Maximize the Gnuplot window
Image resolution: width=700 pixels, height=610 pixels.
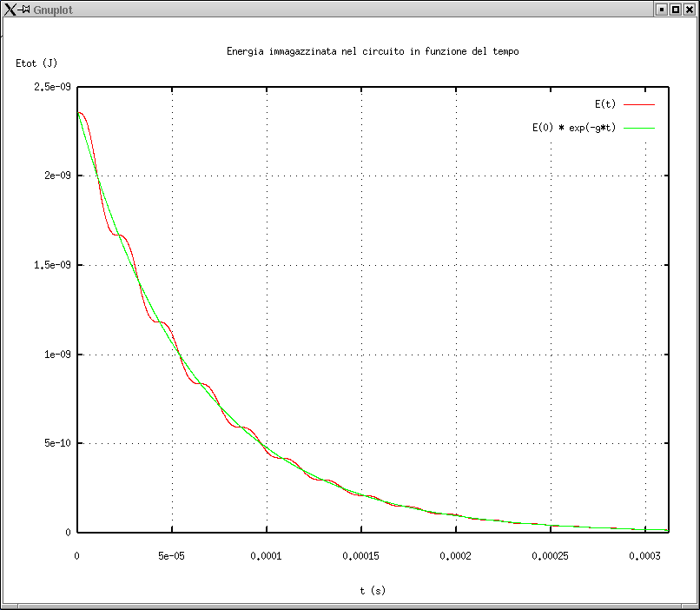click(675, 9)
